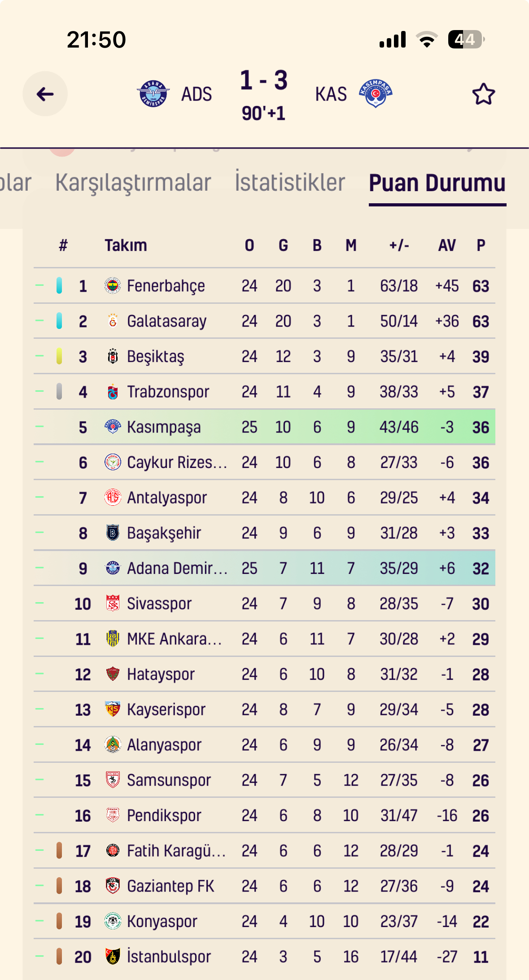529x980 pixels.
Task: Tap the Antalyaspor team logo
Action: click(x=113, y=498)
